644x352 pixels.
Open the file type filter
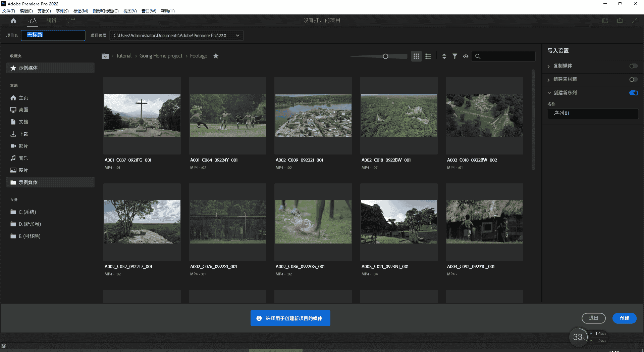click(x=454, y=56)
